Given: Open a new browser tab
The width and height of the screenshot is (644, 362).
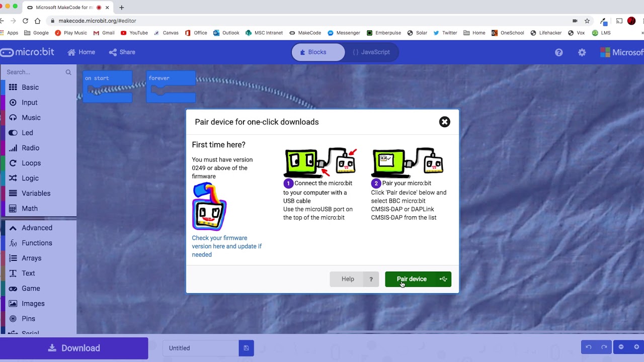Looking at the screenshot, I should point(122,8).
